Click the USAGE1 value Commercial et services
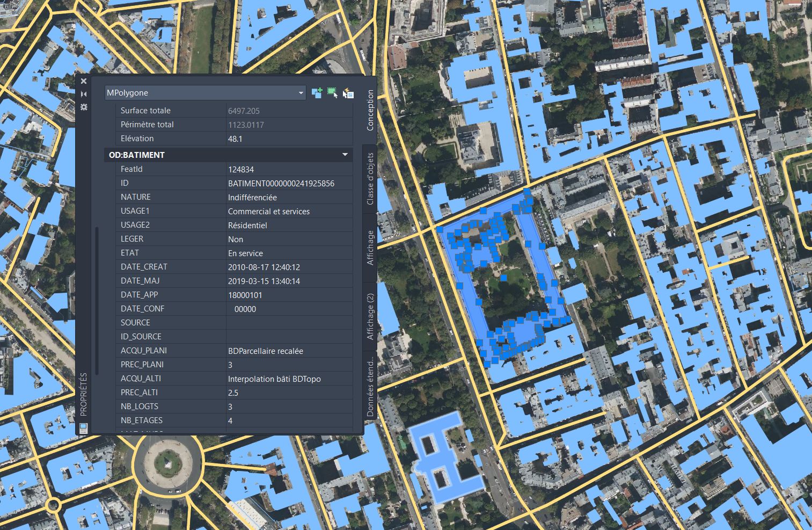This screenshot has height=530, width=812. coord(289,211)
